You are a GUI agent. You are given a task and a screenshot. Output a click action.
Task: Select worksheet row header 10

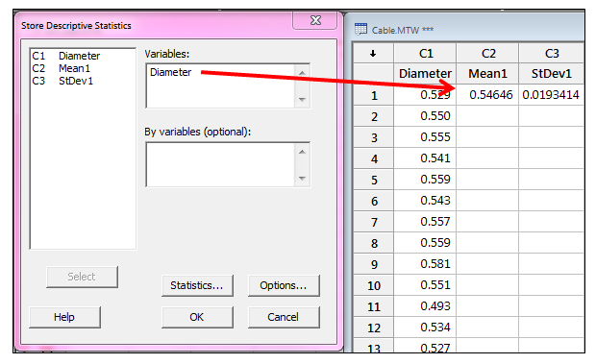(374, 285)
